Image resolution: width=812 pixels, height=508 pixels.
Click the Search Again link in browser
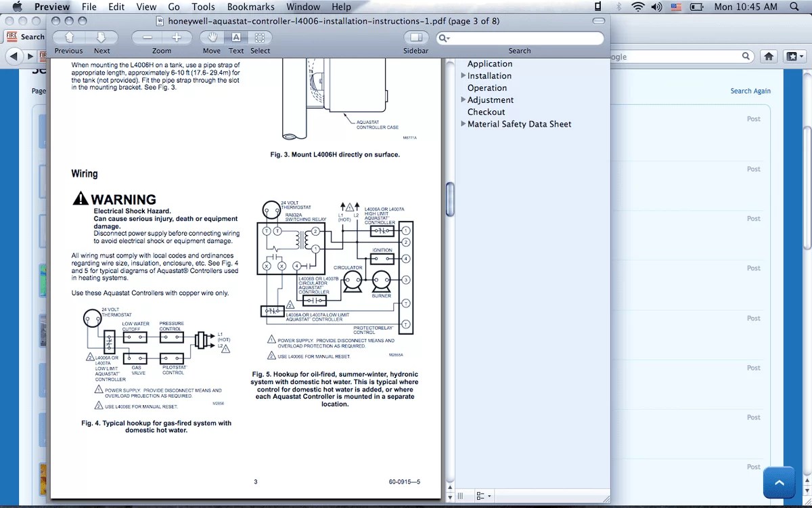(750, 91)
